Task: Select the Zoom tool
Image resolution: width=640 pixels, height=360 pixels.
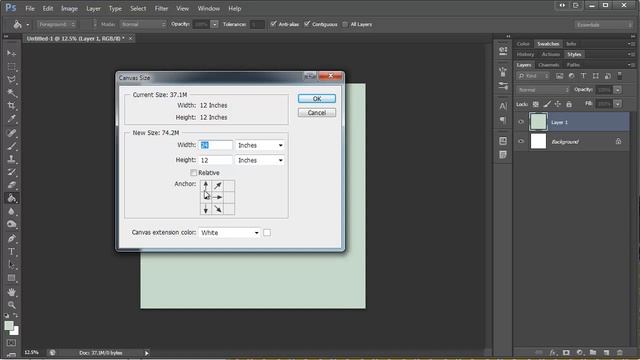Action: coord(11,305)
